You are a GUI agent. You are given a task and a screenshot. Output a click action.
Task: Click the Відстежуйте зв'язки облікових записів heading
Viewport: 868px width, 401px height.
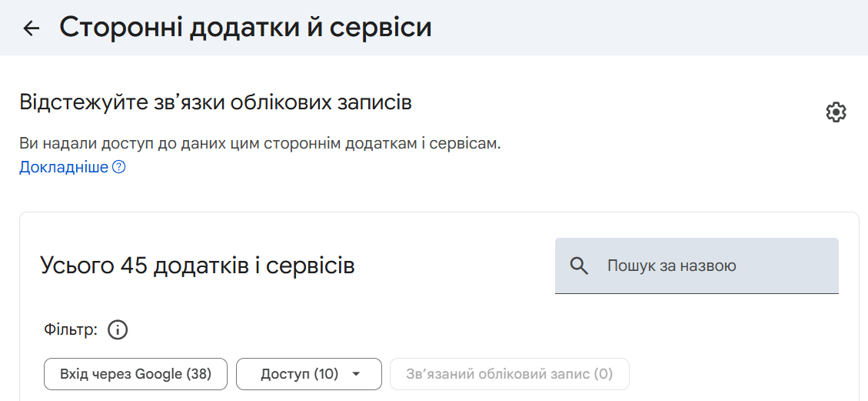click(215, 102)
